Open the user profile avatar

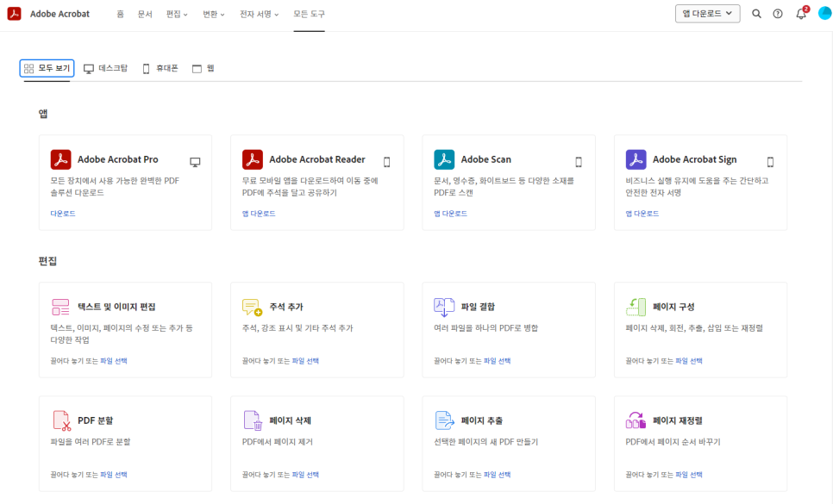[825, 13]
